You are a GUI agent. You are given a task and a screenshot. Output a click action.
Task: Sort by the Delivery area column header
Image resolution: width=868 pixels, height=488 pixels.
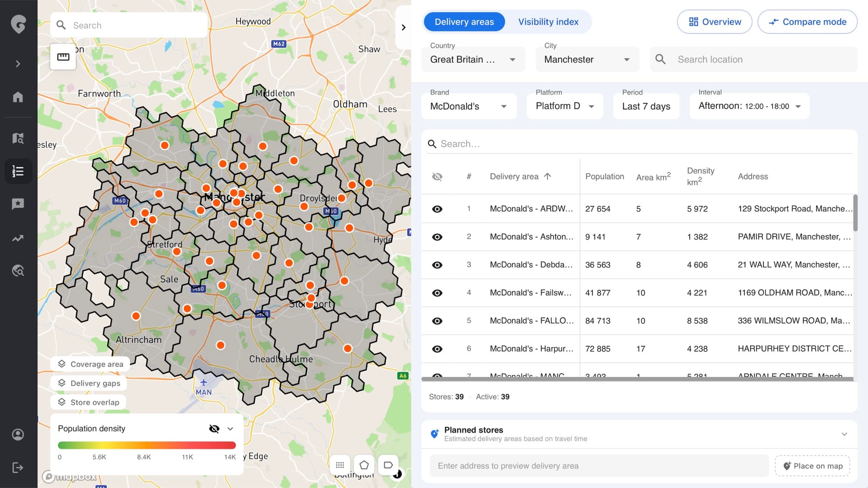click(x=520, y=177)
